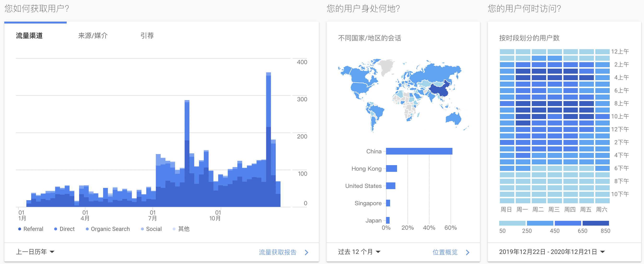
Task: Click the Social legend dot
Action: tap(142, 229)
